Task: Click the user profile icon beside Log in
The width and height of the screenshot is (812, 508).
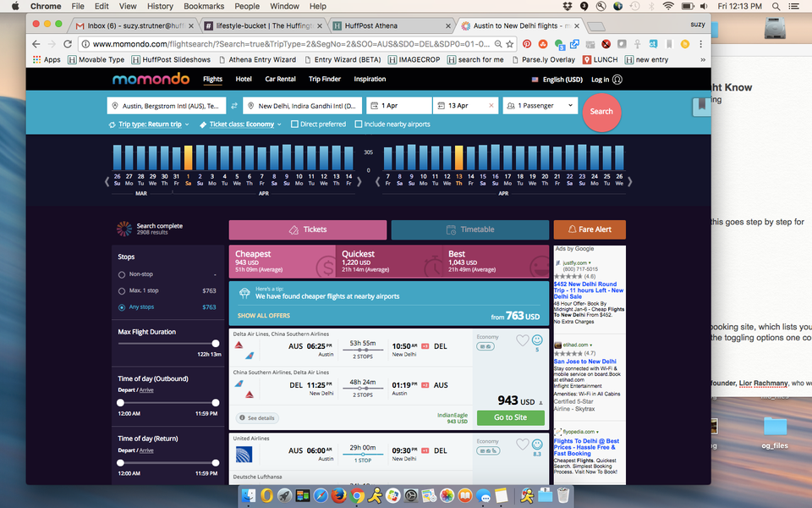Action: 617,80
